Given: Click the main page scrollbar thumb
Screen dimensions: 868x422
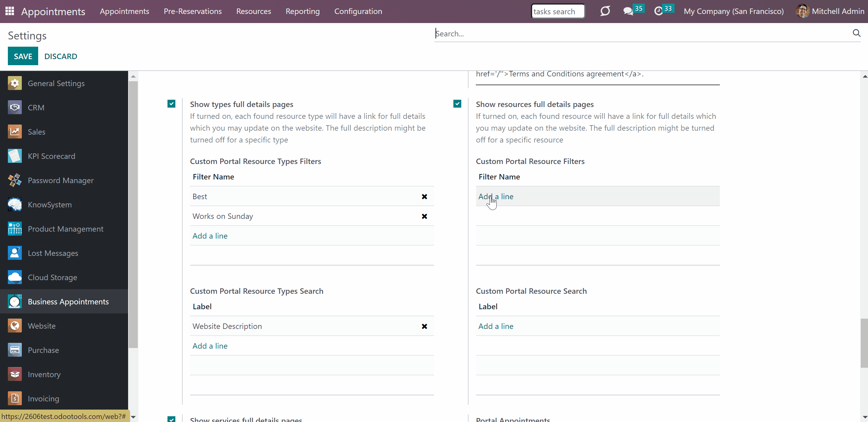Looking at the screenshot, I should click(864, 343).
